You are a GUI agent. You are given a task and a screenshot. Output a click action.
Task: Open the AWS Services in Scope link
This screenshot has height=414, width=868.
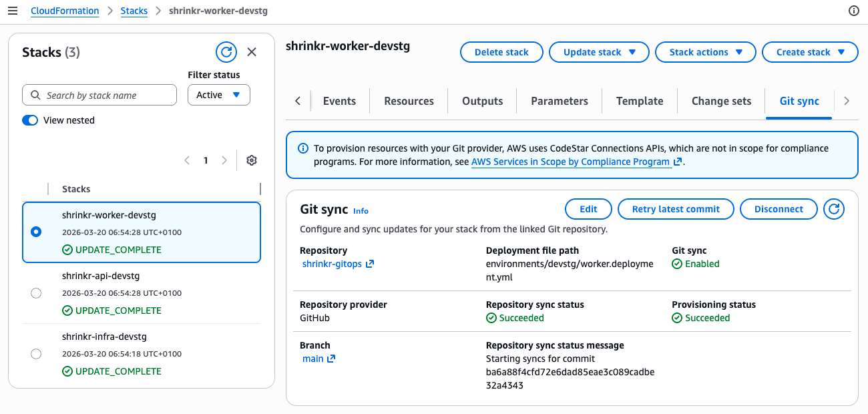tap(571, 162)
